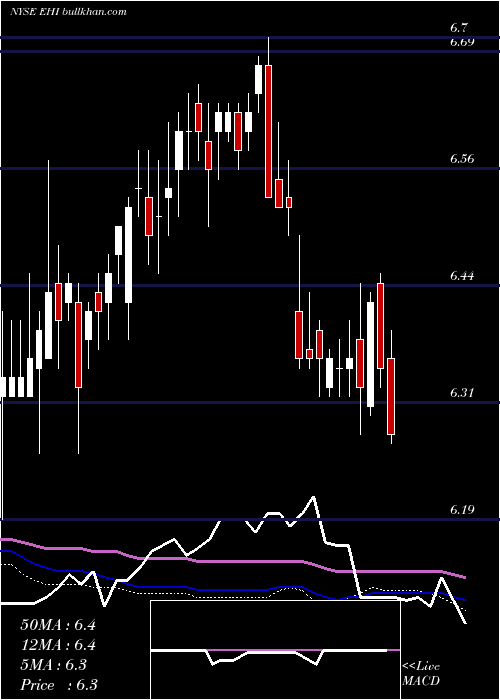
Task: Select the 6.31 price level label
Action: (462, 392)
